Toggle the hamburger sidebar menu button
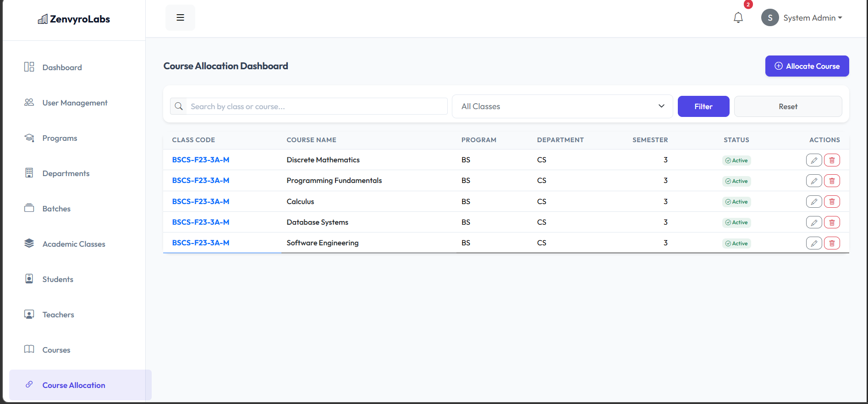The image size is (868, 404). [180, 17]
